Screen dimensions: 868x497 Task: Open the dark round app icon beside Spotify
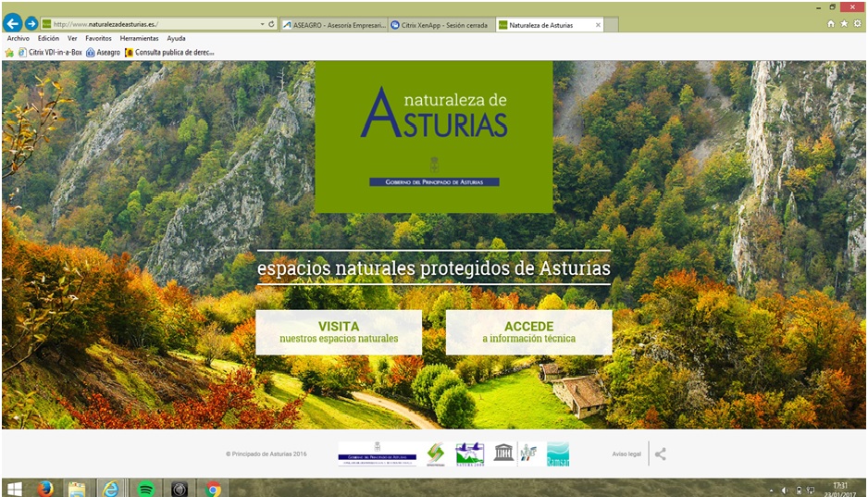[179, 490]
